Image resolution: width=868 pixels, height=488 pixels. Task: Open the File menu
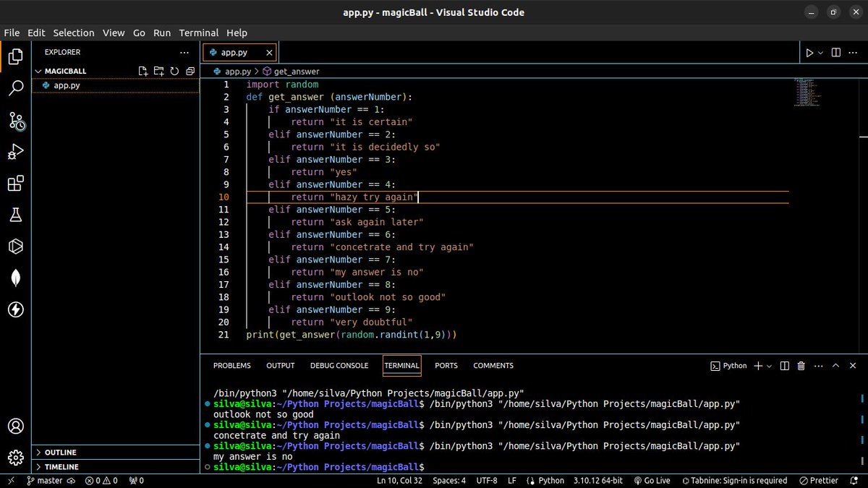pos(12,33)
